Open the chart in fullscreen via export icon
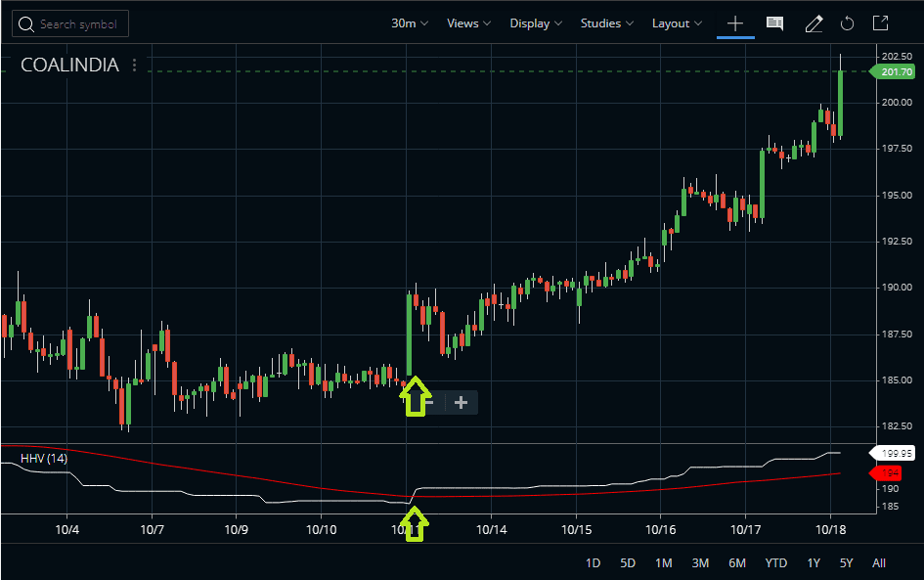The width and height of the screenshot is (924, 580). 879,22
